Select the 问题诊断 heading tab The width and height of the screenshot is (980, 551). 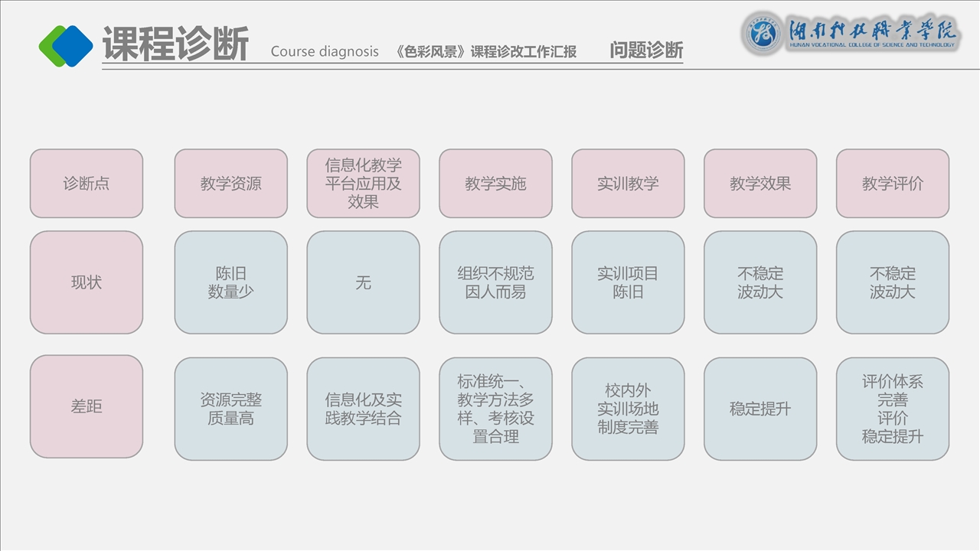(646, 51)
